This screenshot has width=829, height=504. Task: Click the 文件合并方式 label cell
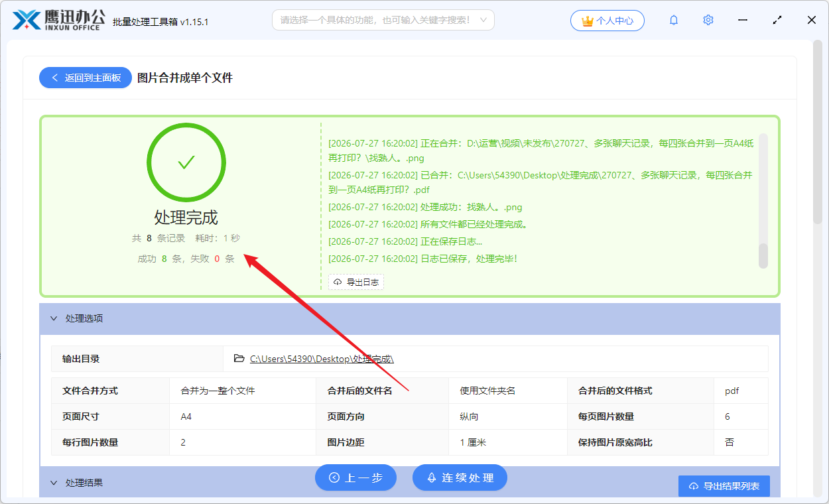coord(111,391)
